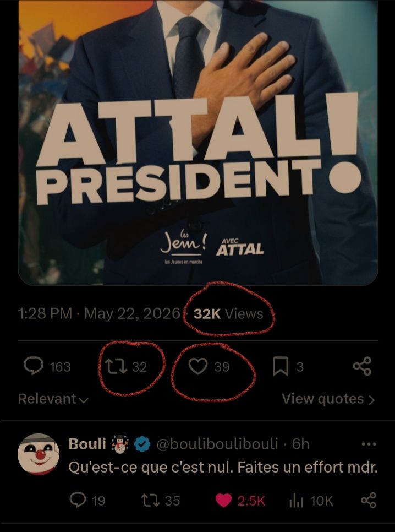
Task: Tap Bouli's blue verified badge
Action: 142,444
